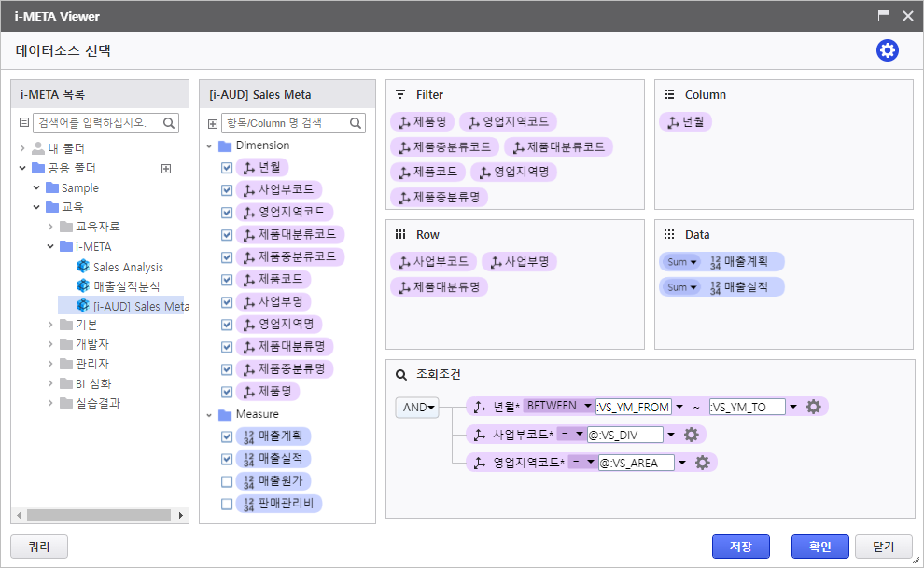Click the search icon in i-META list
The image size is (924, 568).
click(x=169, y=123)
